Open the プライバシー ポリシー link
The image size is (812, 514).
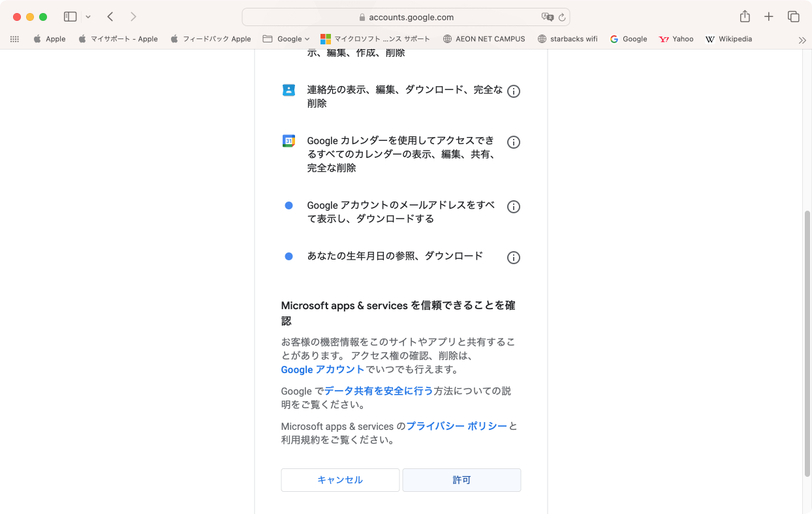(457, 426)
